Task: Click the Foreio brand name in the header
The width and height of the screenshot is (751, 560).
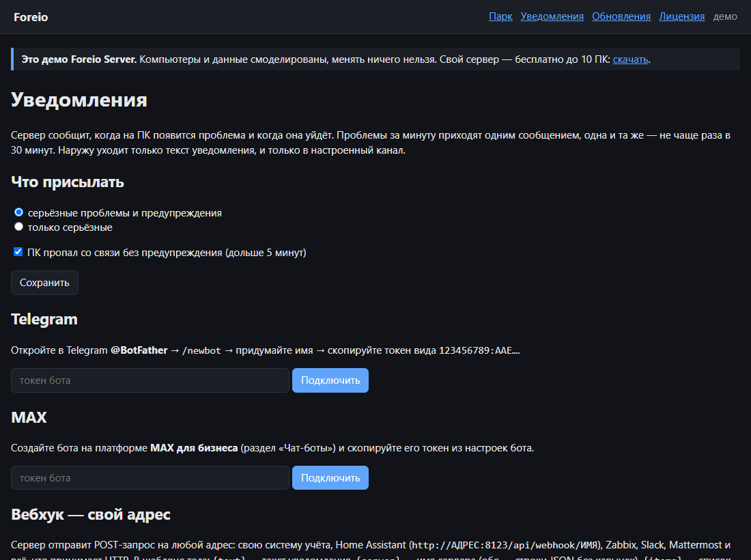Action: coord(31,17)
